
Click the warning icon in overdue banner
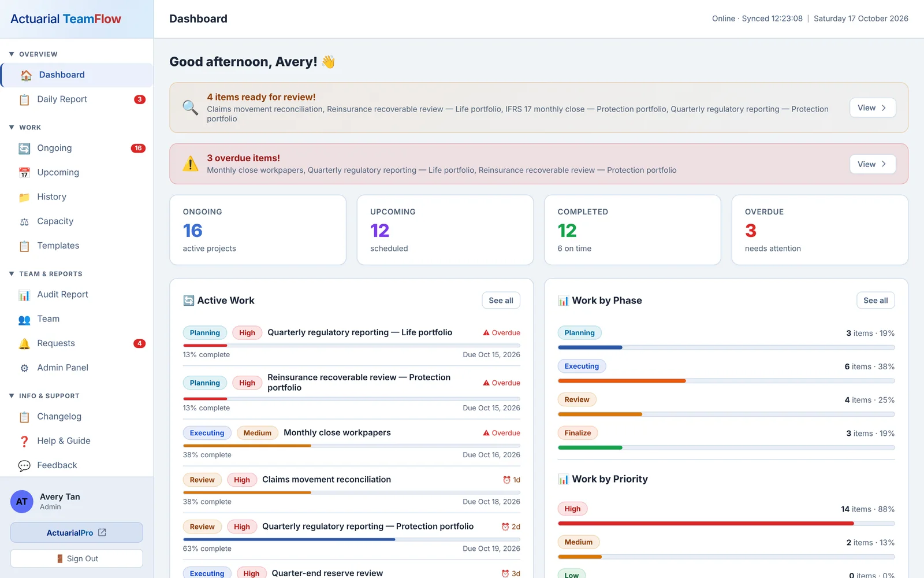tap(191, 164)
